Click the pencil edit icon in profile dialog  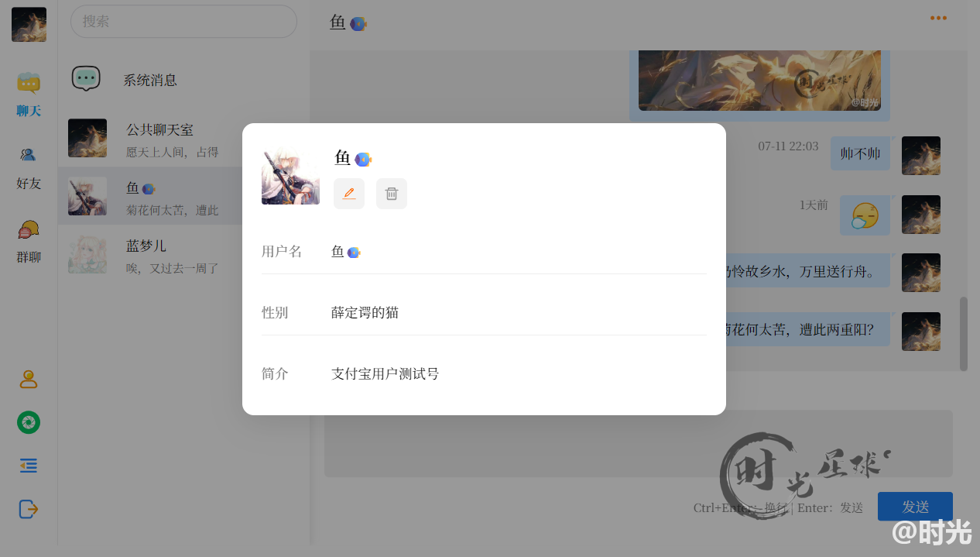348,193
